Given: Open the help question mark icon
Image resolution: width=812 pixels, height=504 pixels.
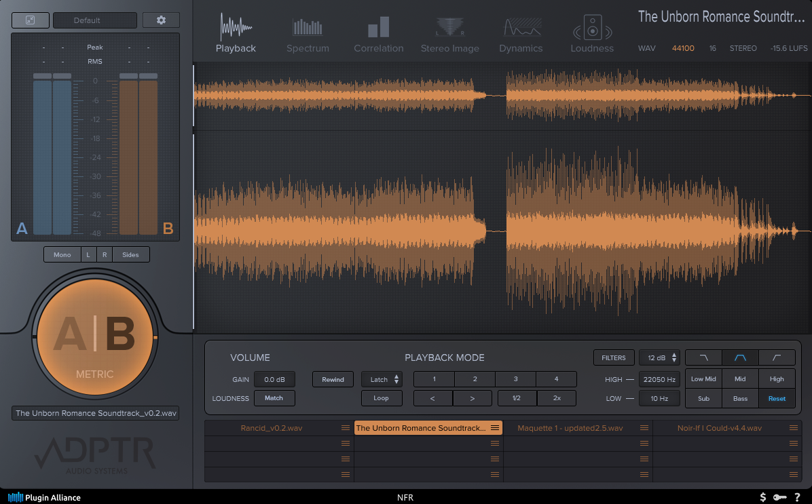Looking at the screenshot, I should click(x=797, y=497).
